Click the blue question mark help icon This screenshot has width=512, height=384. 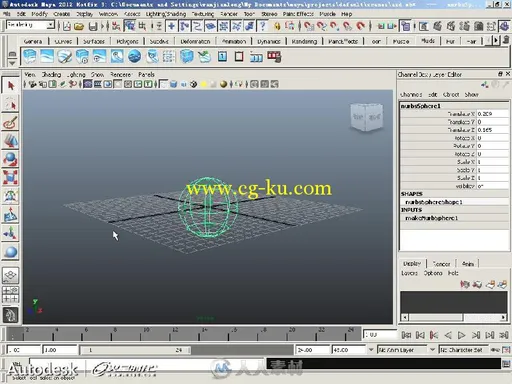point(262,26)
